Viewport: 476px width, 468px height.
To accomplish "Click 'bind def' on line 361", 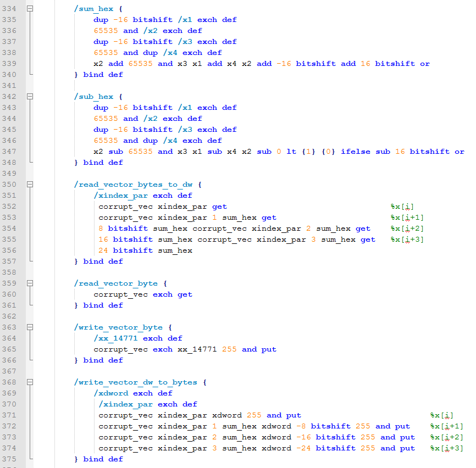I will [x=103, y=305].
